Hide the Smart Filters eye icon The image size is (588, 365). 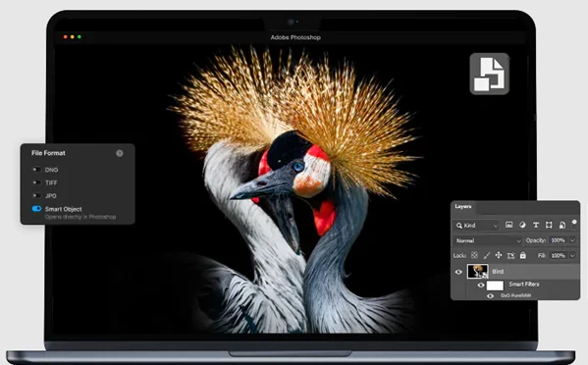pyautogui.click(x=481, y=286)
